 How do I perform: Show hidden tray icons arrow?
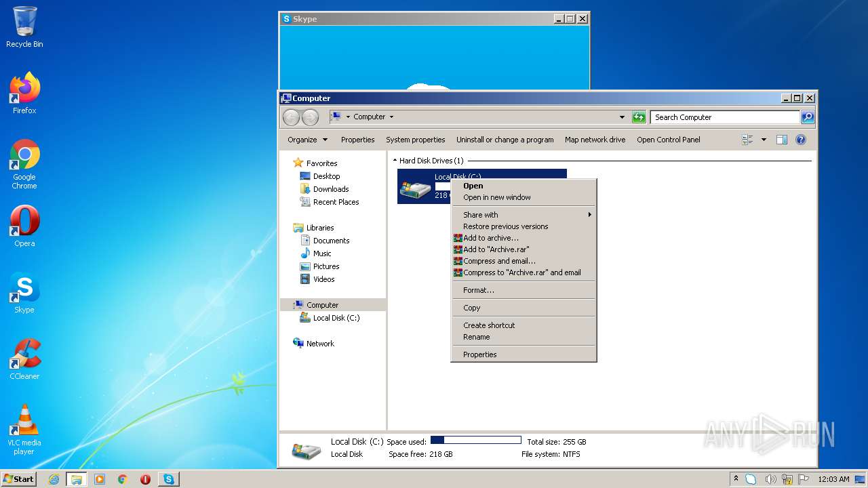pos(737,479)
